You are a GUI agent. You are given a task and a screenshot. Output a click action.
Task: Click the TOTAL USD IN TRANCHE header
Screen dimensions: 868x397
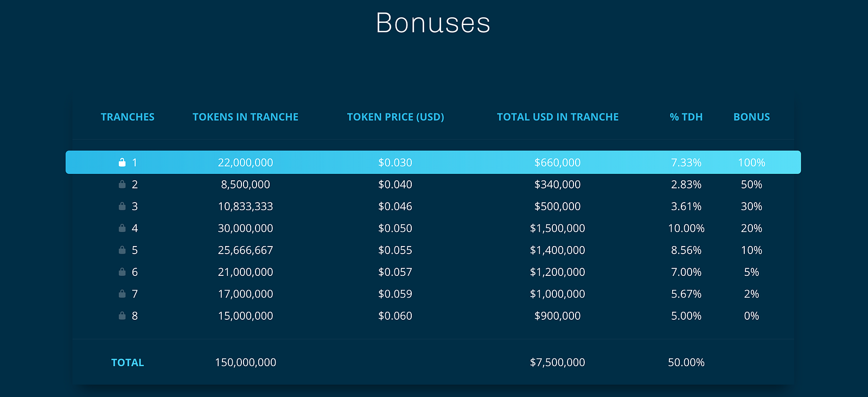558,117
